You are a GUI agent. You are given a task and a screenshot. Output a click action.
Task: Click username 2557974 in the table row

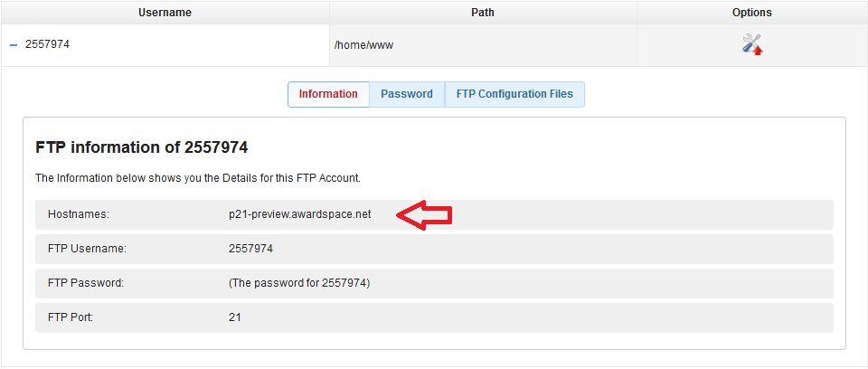(47, 44)
